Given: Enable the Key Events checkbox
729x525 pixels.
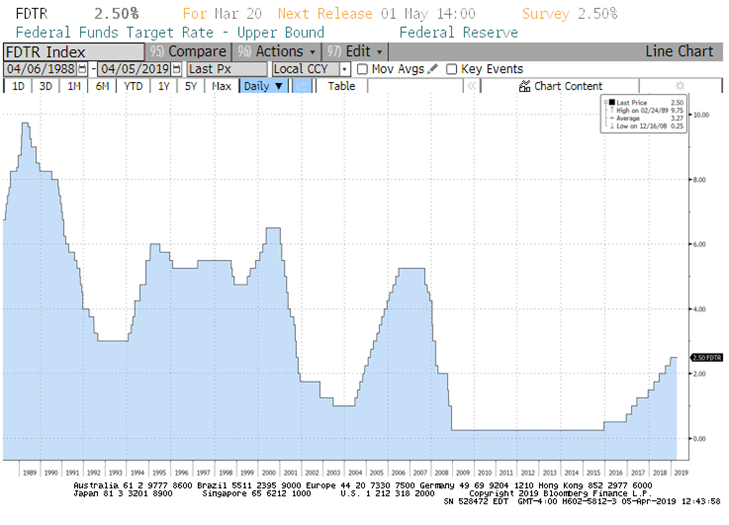Looking at the screenshot, I should click(451, 69).
